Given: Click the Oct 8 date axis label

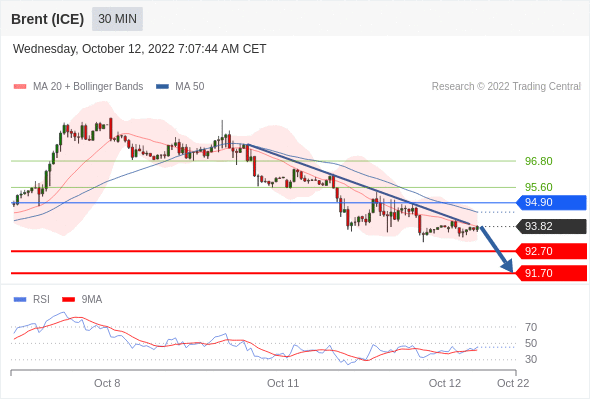Looking at the screenshot, I should [107, 383].
